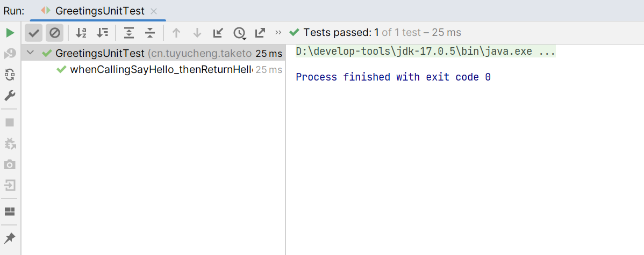Sort tests by duration
The width and height of the screenshot is (644, 255).
[x=102, y=33]
